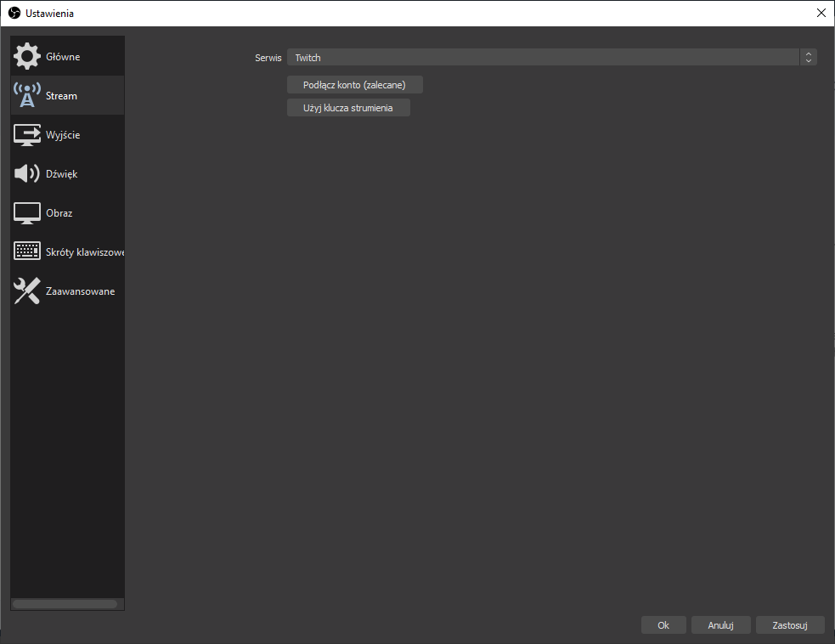Apply settings using the Zastosuj button
This screenshot has width=835, height=644.
tap(789, 625)
